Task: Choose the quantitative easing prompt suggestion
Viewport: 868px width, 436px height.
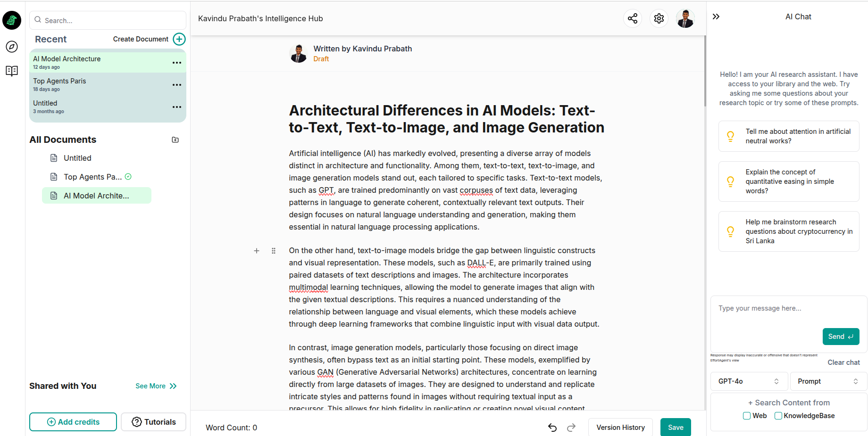Action: pos(789,181)
